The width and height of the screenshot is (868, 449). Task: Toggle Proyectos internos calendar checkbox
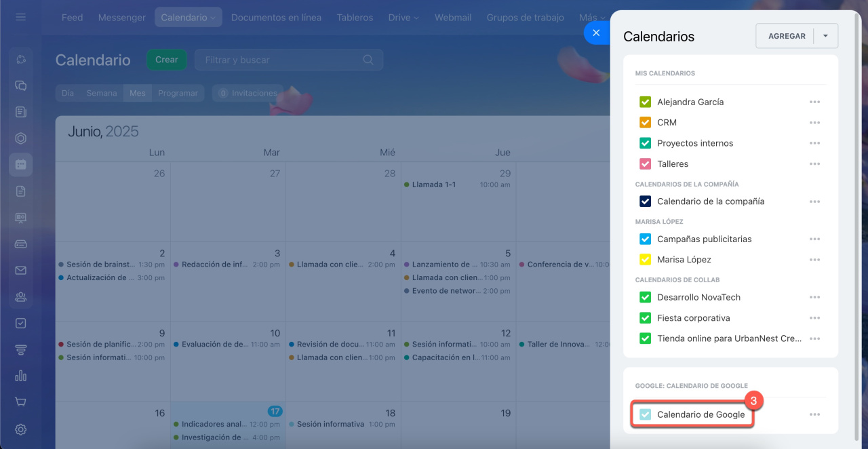coord(646,143)
